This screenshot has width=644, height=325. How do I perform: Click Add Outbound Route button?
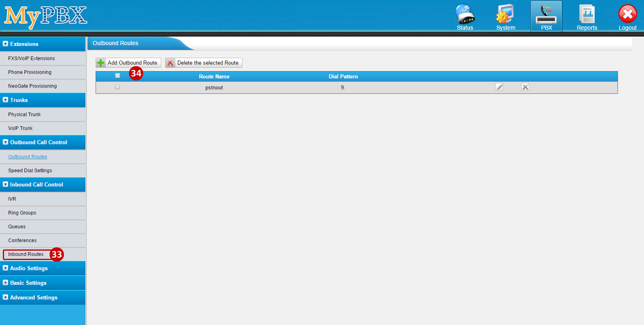click(128, 63)
